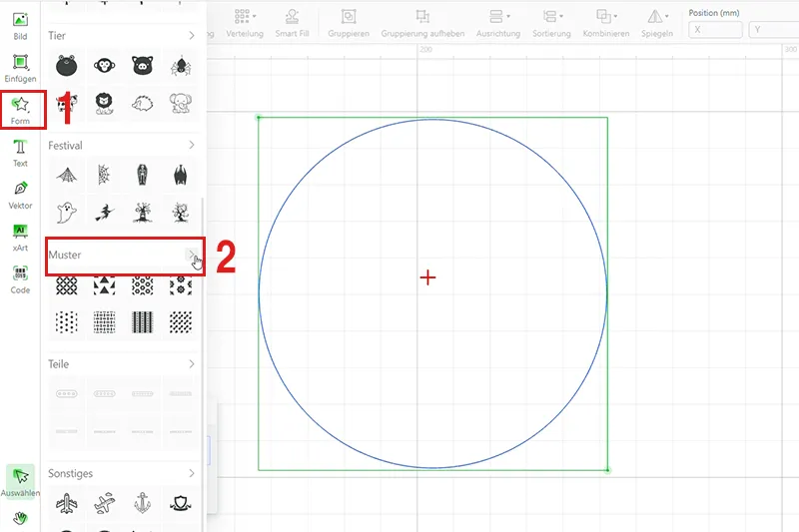Screen dimensions: 799x532
Task: Insert the lion shape
Action: pyautogui.click(x=105, y=104)
